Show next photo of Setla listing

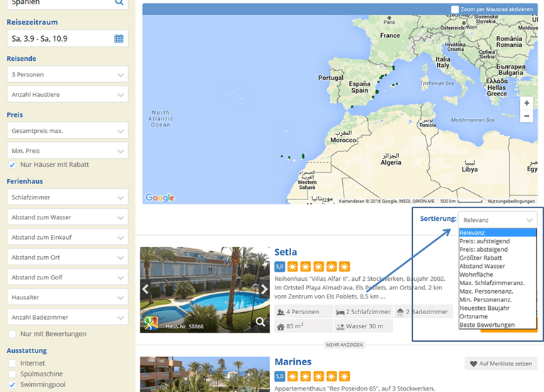click(x=264, y=289)
